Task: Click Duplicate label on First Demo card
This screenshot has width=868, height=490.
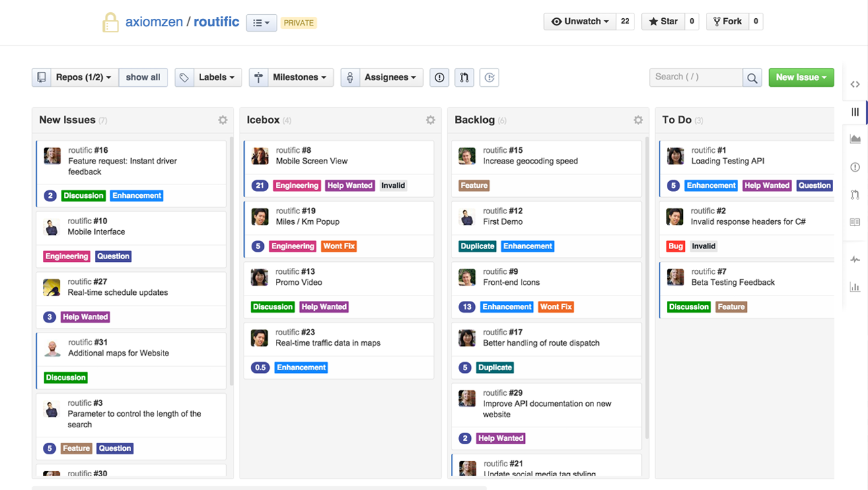Action: [x=478, y=246]
